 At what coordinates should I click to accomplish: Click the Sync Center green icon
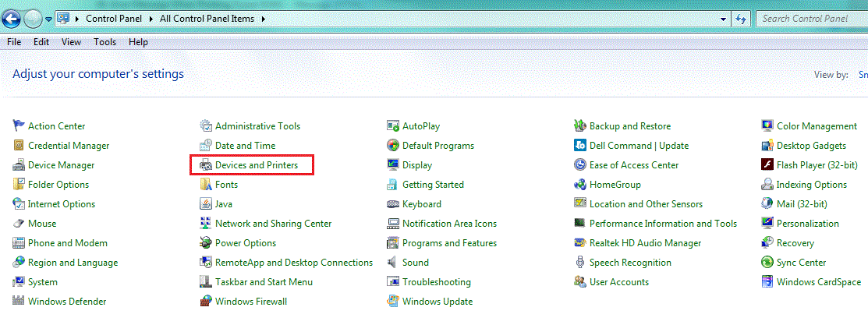[x=767, y=263]
